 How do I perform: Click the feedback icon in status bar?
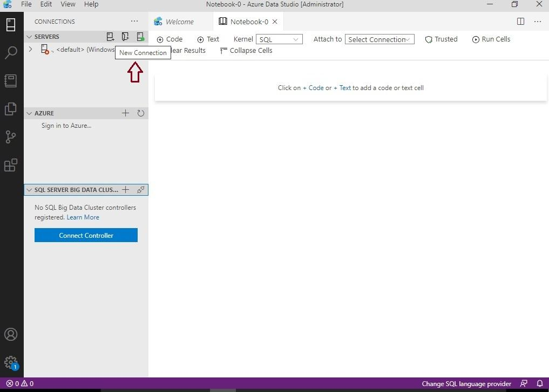pyautogui.click(x=524, y=383)
